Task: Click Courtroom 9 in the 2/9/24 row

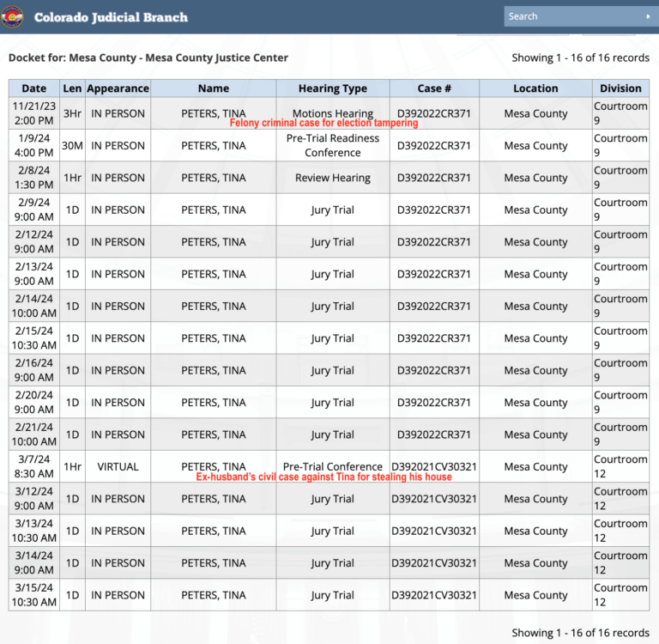Action: pos(620,210)
